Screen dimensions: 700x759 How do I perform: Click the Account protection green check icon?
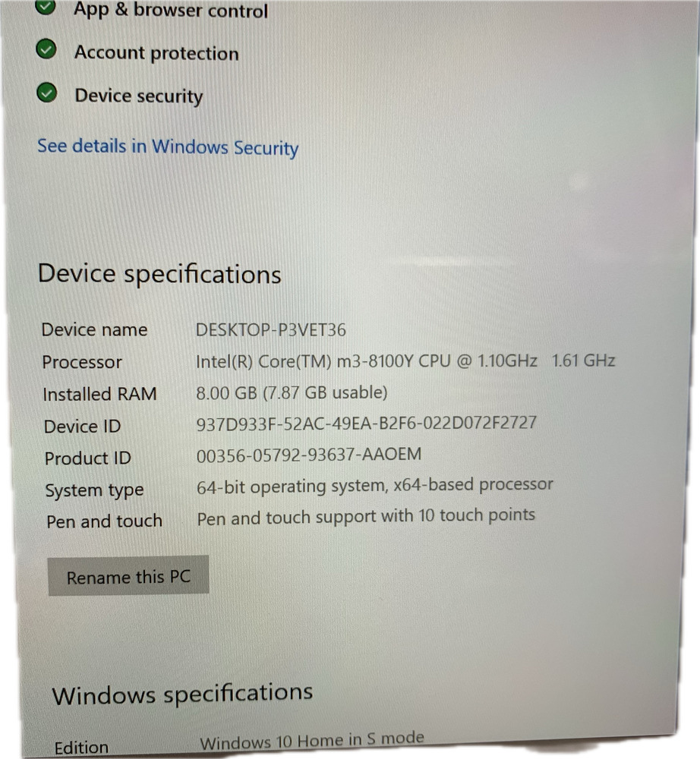[46, 49]
